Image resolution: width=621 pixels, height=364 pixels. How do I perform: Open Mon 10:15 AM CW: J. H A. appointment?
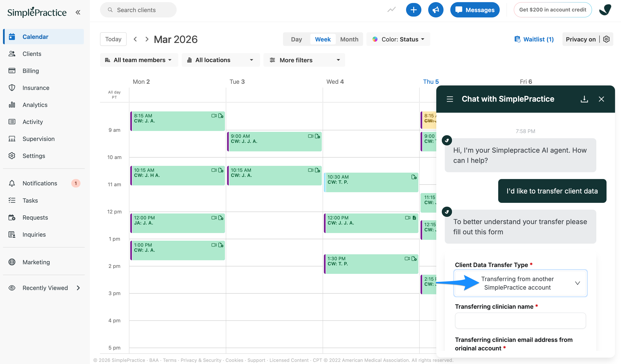(x=177, y=175)
